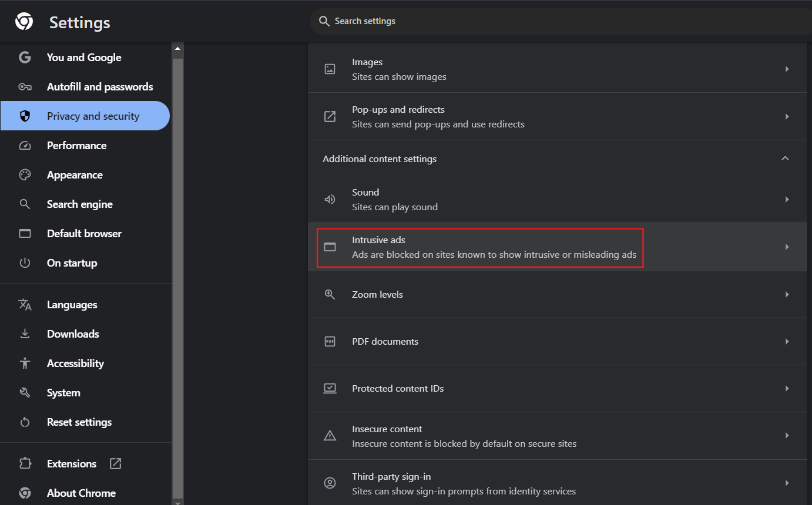The width and height of the screenshot is (812, 505).
Task: Expand Intrusive ads with its arrow
Action: click(x=787, y=247)
